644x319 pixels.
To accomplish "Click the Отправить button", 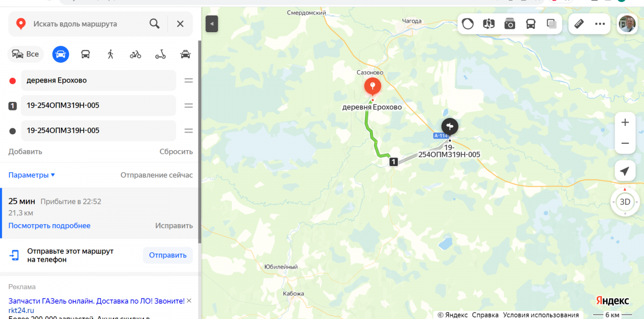I will click(167, 255).
